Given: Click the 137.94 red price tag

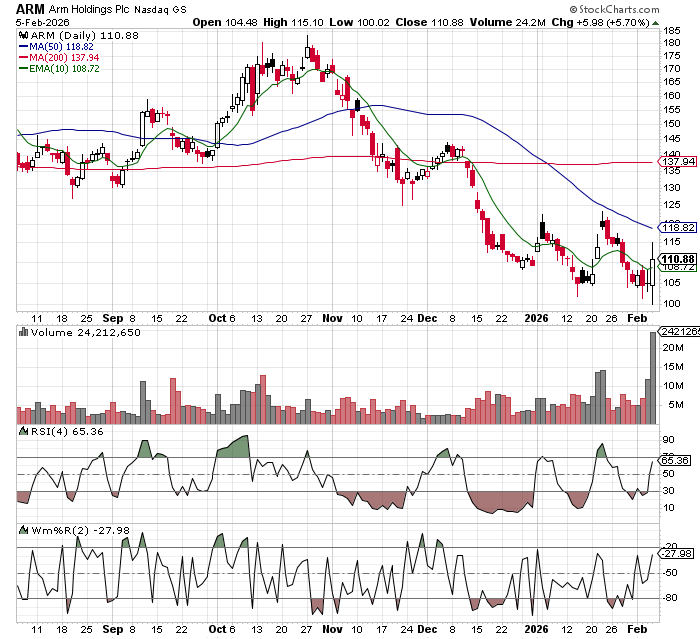Looking at the screenshot, I should [x=678, y=162].
